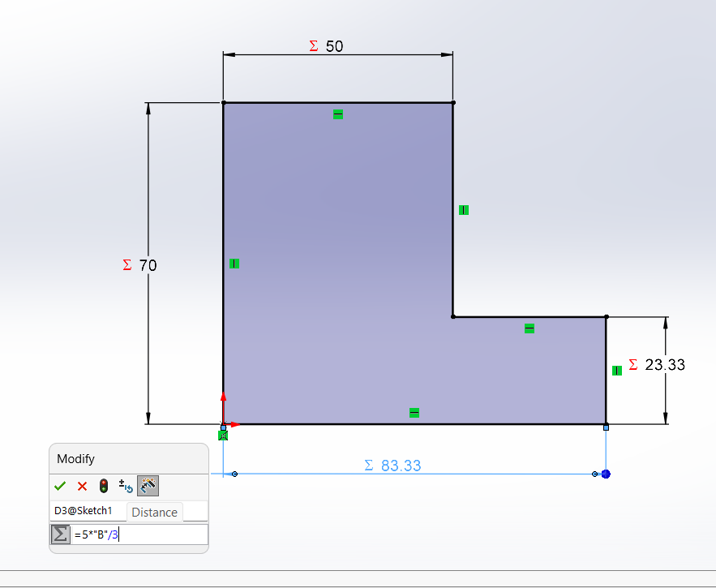The width and height of the screenshot is (716, 588).
Task: Click horizontal relation icon on step edge
Action: click(529, 328)
